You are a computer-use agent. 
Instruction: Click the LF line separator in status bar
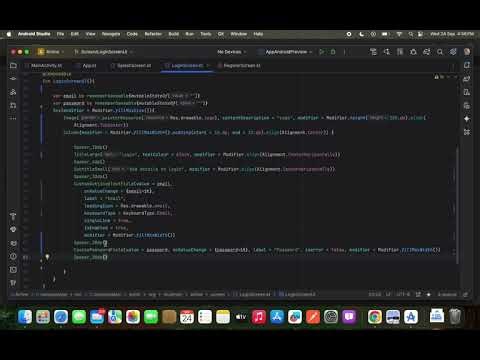click(388, 294)
